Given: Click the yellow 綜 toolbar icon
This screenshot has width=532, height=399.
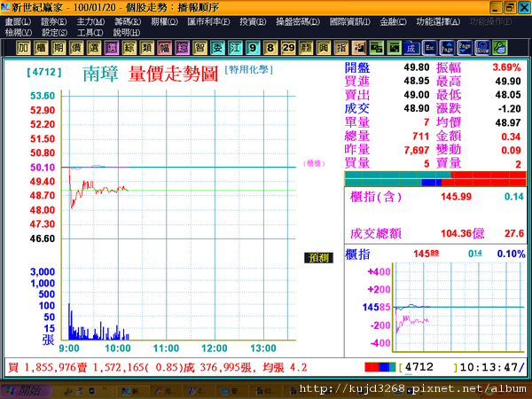Looking at the screenshot, I should pyautogui.click(x=129, y=48).
